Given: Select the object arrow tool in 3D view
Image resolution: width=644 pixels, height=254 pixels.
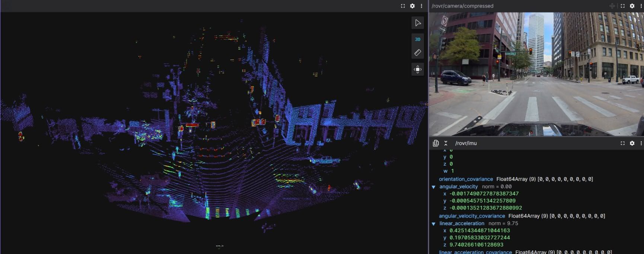Looking at the screenshot, I should coord(418,23).
